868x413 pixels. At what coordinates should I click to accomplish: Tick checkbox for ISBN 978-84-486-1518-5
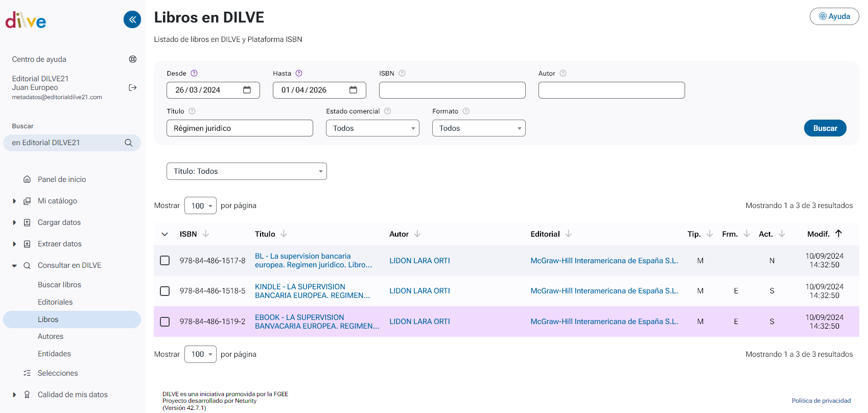pyautogui.click(x=165, y=291)
